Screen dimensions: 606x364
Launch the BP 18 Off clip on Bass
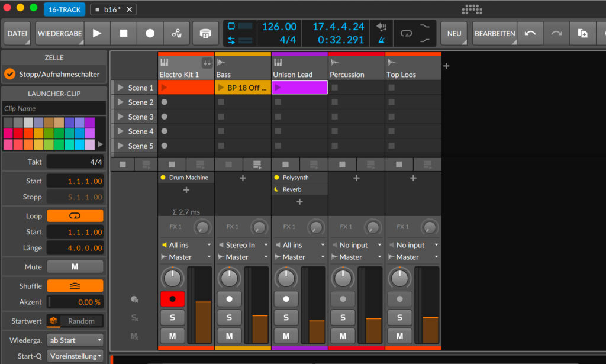pyautogui.click(x=221, y=88)
